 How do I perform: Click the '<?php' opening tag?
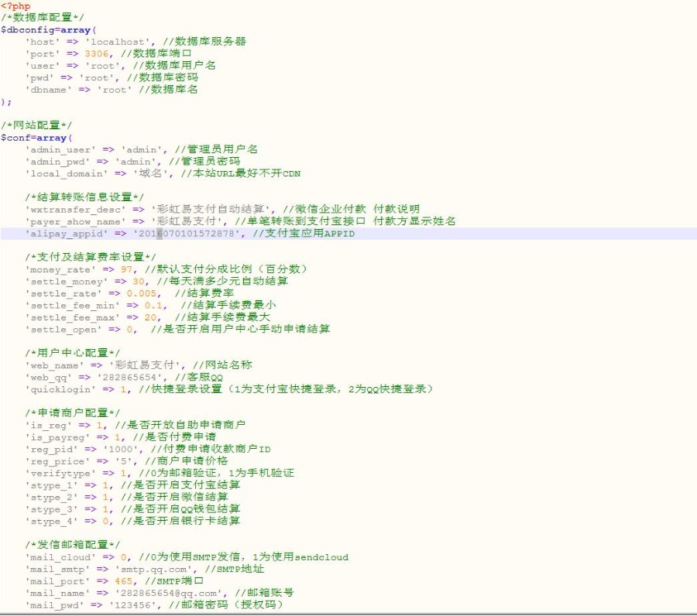(15, 6)
